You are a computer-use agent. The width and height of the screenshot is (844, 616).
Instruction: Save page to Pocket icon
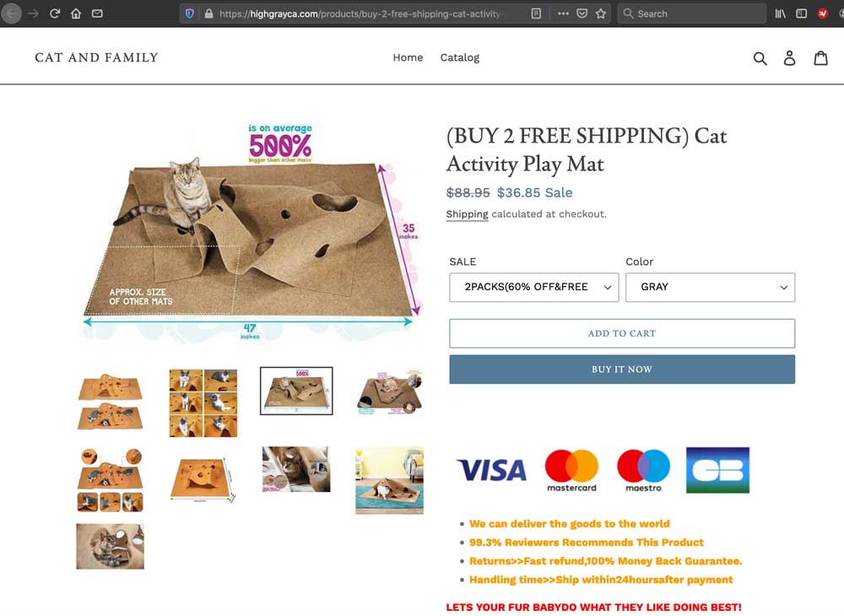(x=582, y=14)
